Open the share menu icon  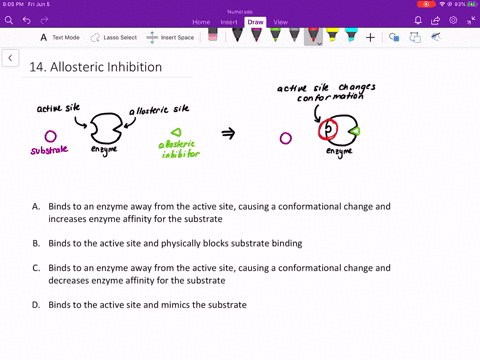(x=435, y=21)
